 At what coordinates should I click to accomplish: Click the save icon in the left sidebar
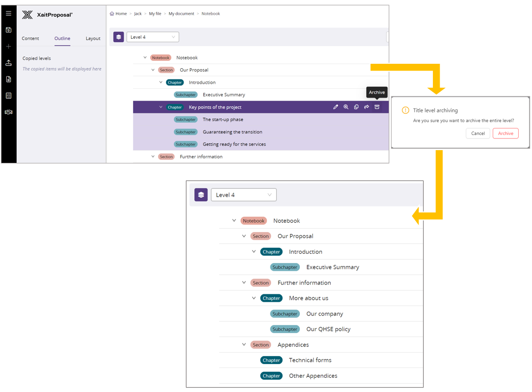point(8,30)
